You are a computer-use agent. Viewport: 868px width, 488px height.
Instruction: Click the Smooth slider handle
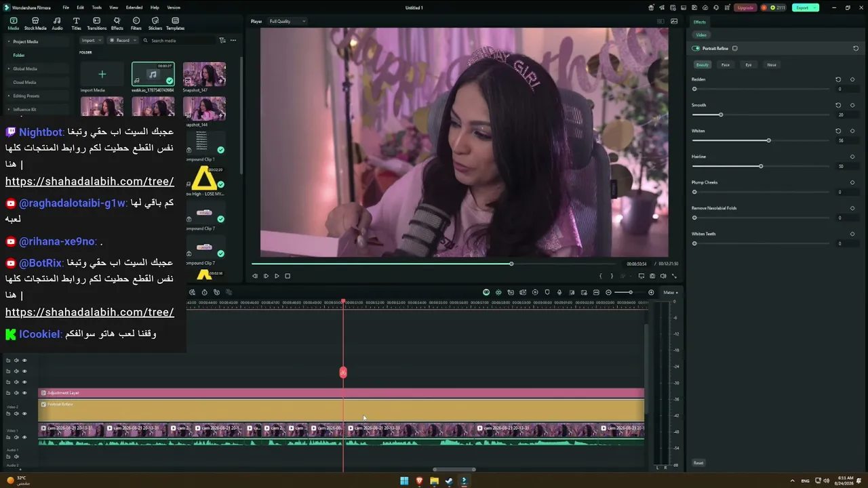pyautogui.click(x=721, y=115)
